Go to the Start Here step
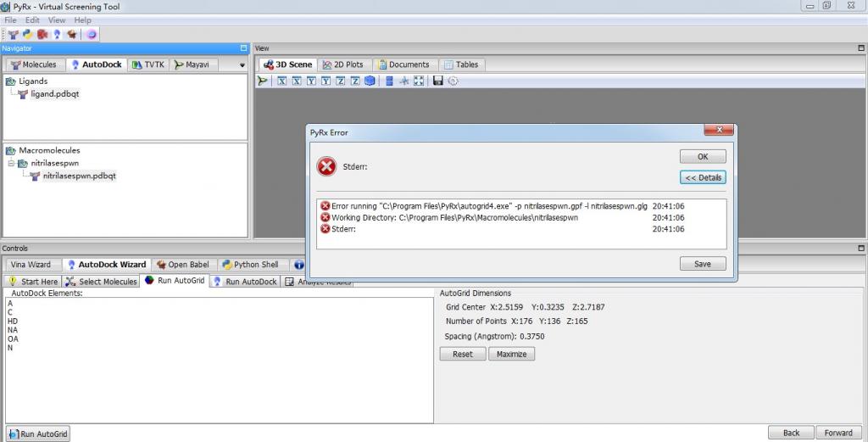The image size is (868, 442). pos(34,282)
